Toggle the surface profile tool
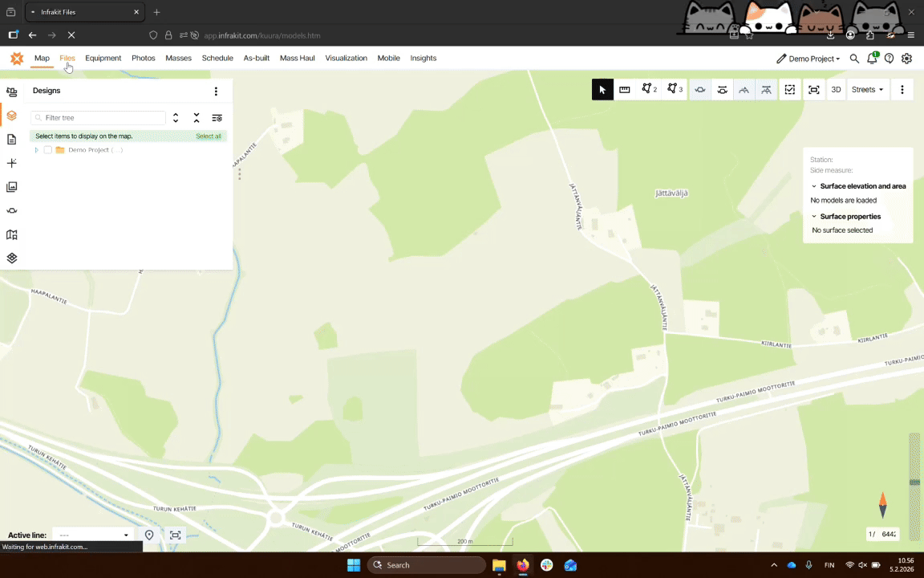This screenshot has height=578, width=924. point(744,90)
